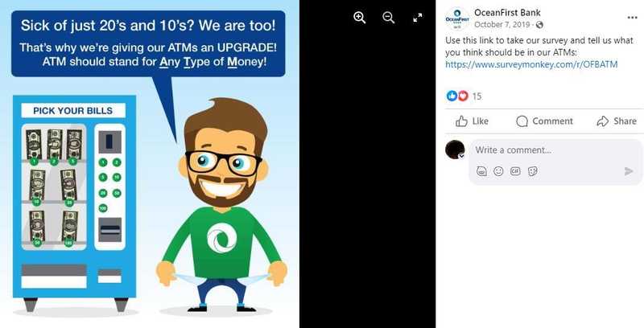Zoom out of the photo
Screen dimensions: 644x328
point(388,18)
